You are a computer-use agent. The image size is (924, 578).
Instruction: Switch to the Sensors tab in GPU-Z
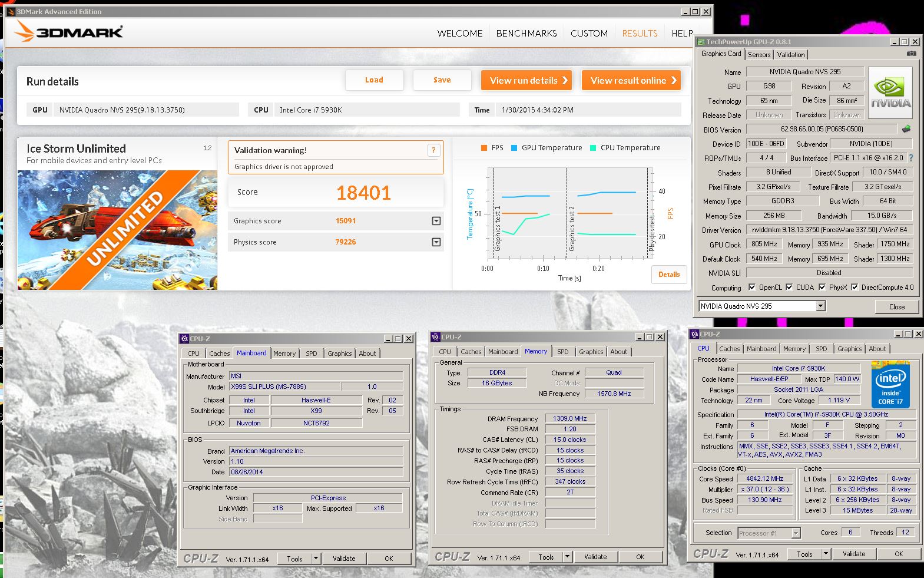(x=759, y=54)
